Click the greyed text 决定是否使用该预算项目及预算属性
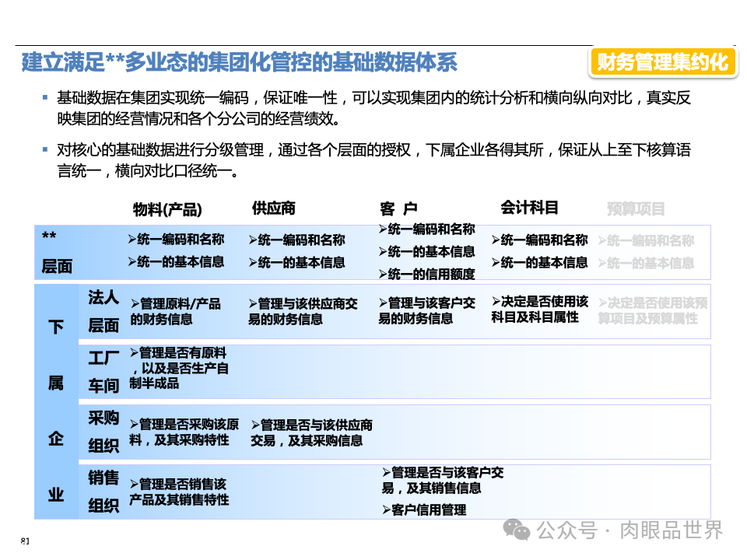747x560 pixels. point(653,310)
